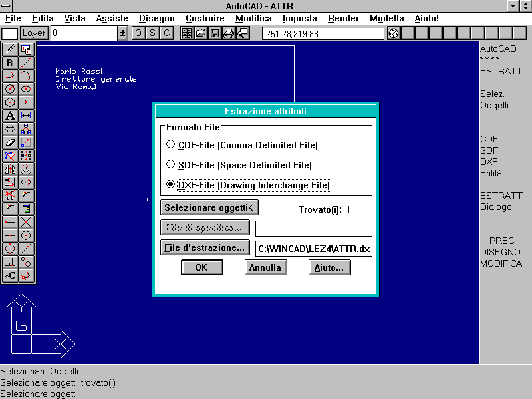Toggle the C button in toolbar
This screenshot has width=532, height=399.
167,33
